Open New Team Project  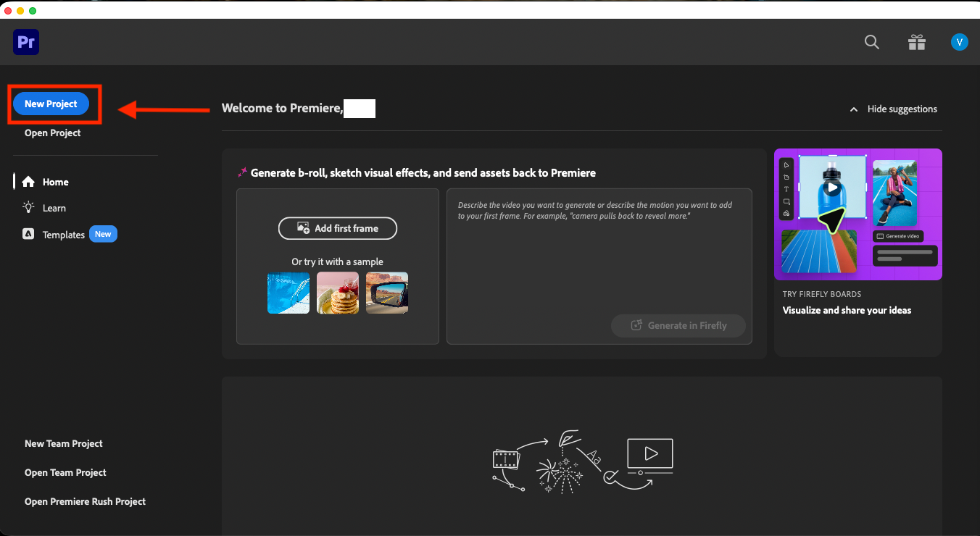(64, 443)
